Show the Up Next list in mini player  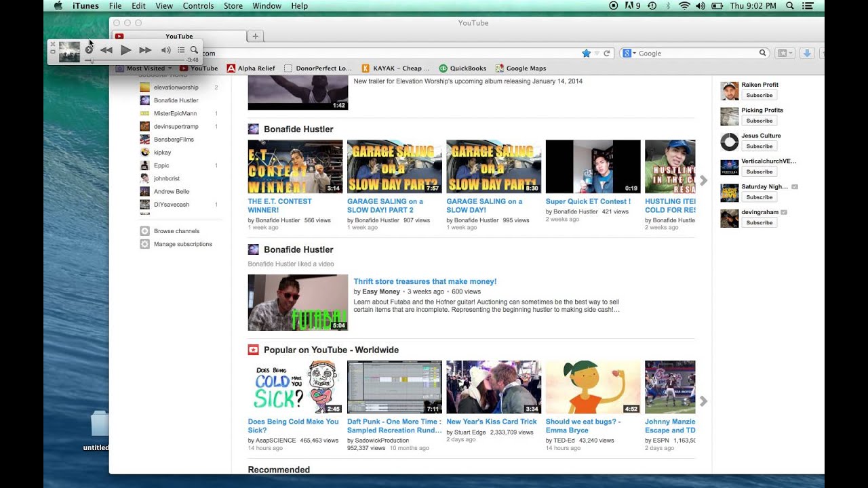(181, 50)
